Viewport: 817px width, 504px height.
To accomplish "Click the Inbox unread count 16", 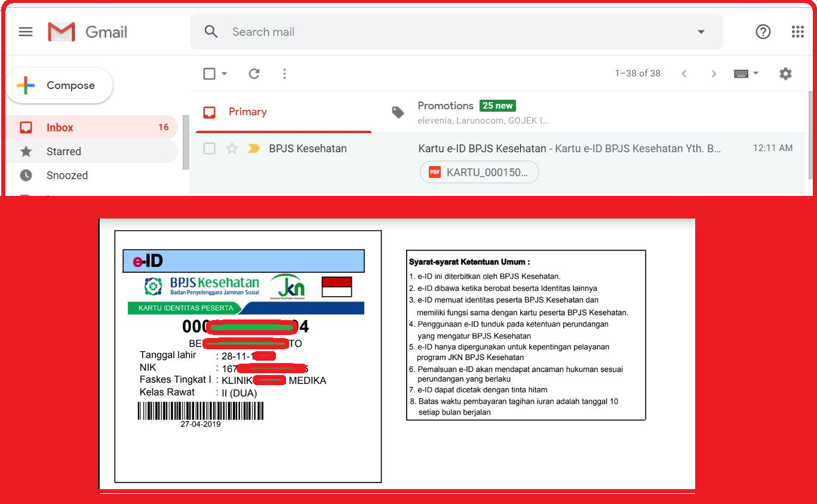I will click(x=164, y=127).
